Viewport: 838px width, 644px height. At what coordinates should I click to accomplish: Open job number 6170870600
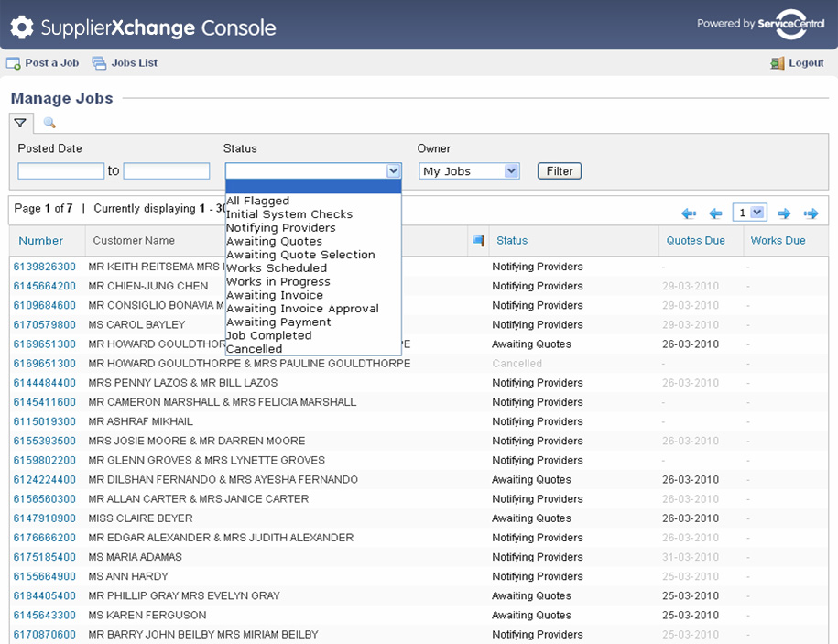pos(44,634)
